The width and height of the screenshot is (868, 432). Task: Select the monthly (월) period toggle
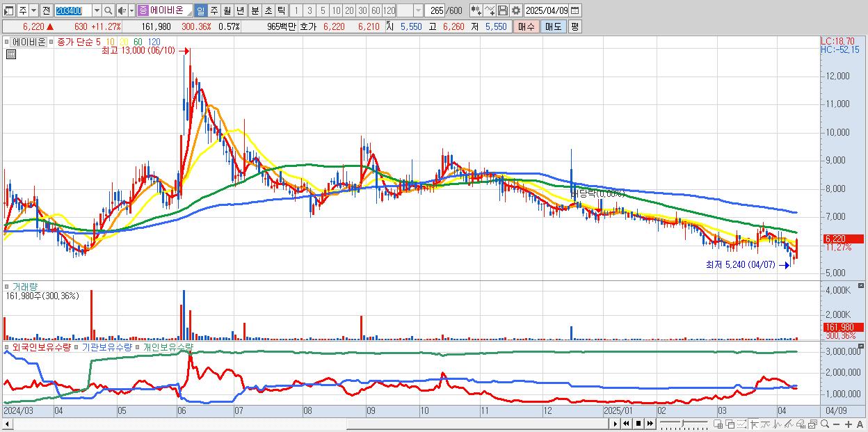[227, 10]
